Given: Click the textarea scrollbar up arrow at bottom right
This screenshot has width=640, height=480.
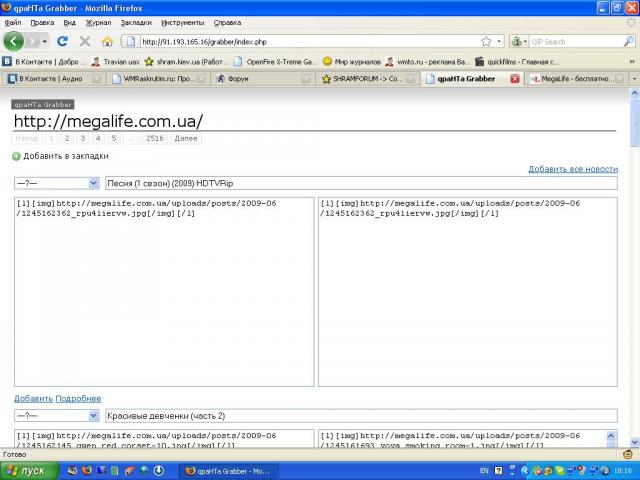Looking at the screenshot, I should click(611, 436).
